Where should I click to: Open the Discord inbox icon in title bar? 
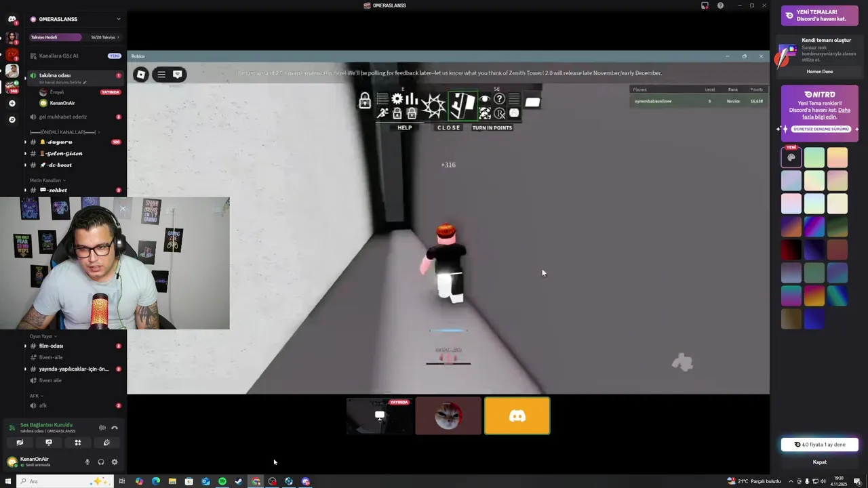tap(705, 5)
